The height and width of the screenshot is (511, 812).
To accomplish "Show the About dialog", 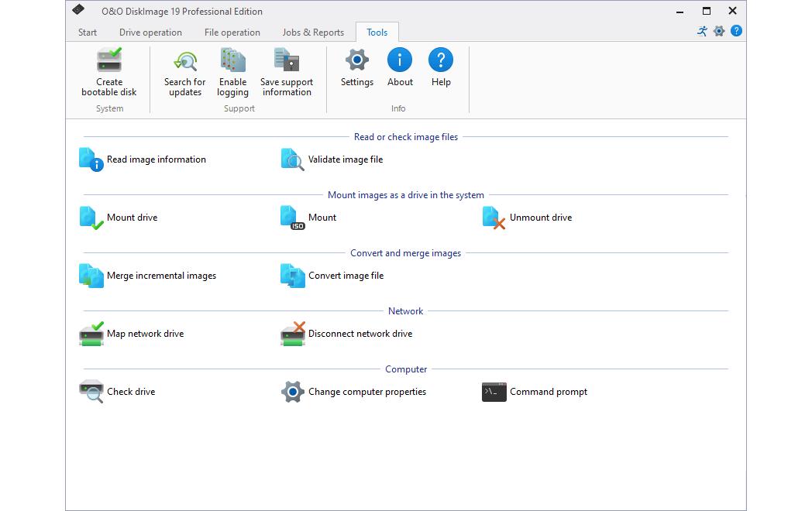I will [x=400, y=68].
